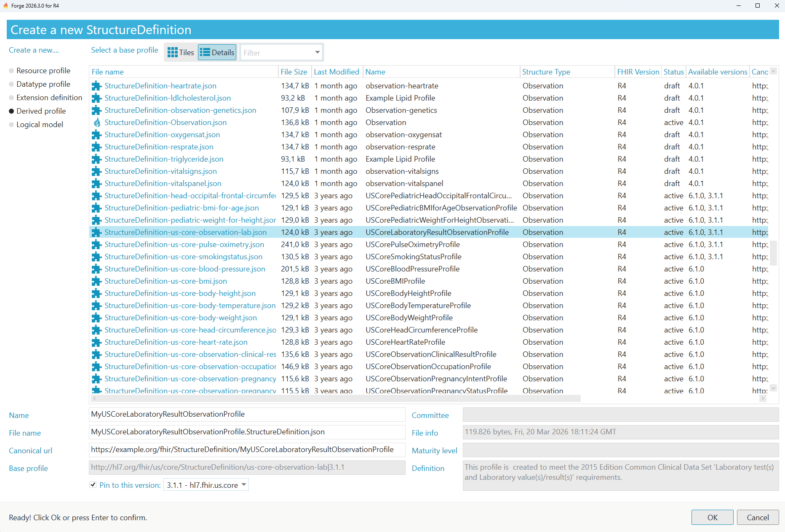Click puzzle icon of us-core-body-height.json

[x=97, y=293]
